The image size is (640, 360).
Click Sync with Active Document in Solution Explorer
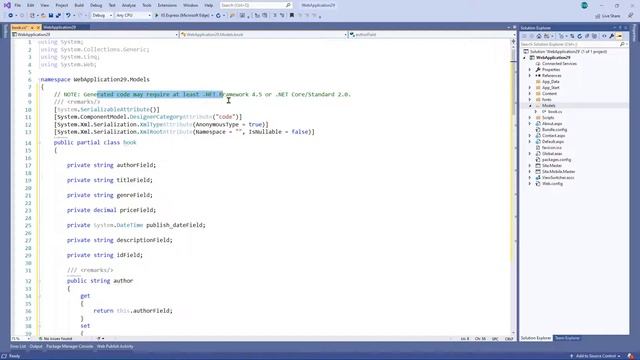pos(572,36)
